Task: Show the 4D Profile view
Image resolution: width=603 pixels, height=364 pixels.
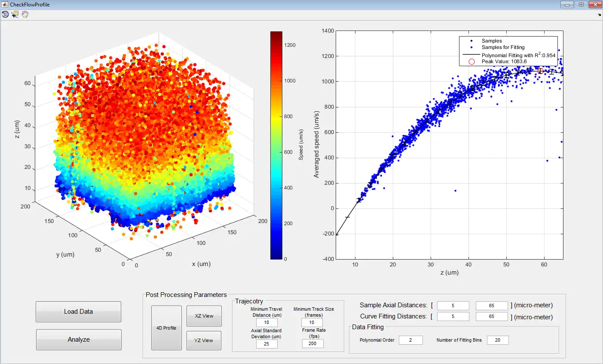Action: click(166, 328)
